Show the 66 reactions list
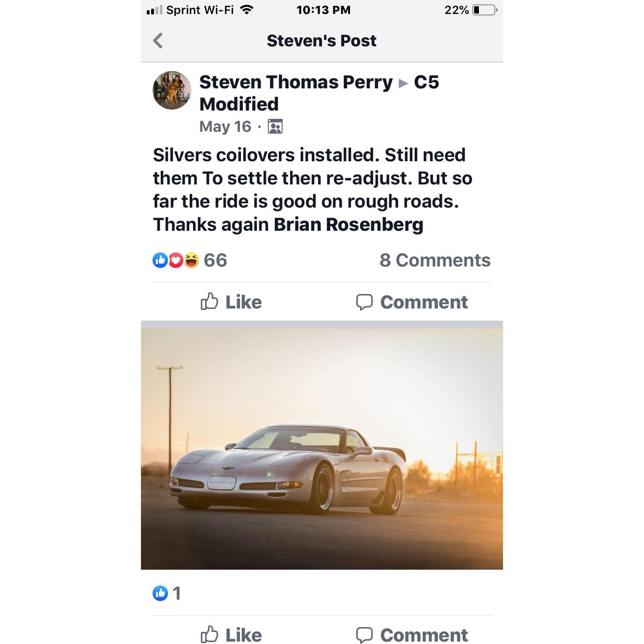Image resolution: width=644 pixels, height=644 pixels. pos(215,260)
